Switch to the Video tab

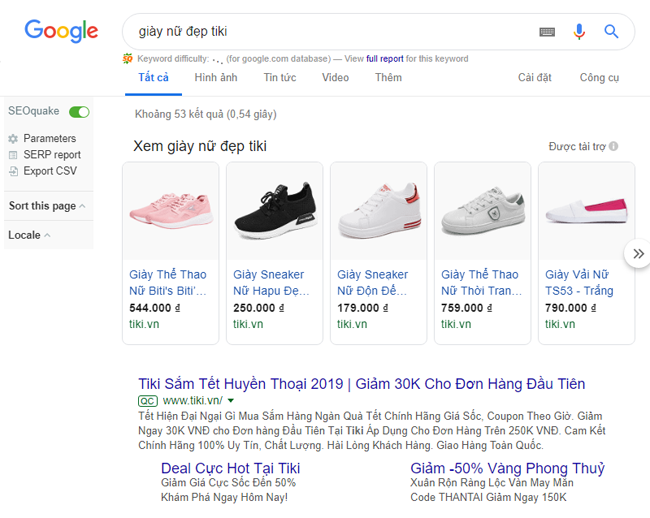(x=335, y=78)
